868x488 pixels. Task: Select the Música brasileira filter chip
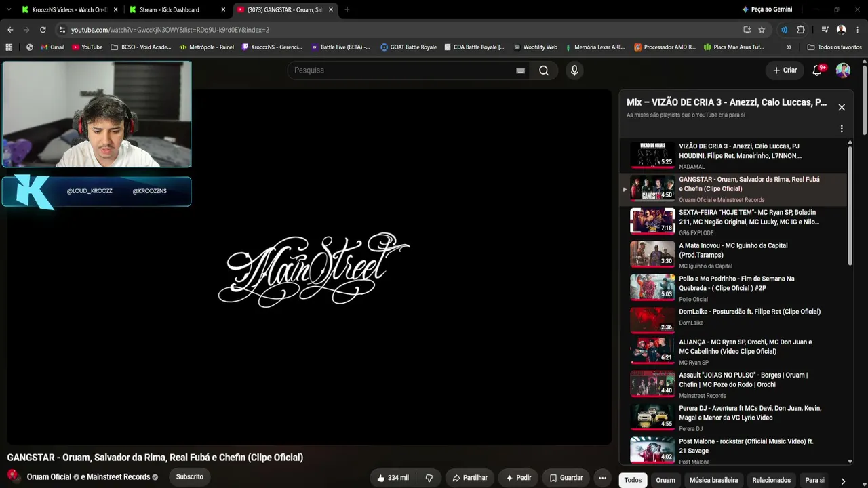(713, 480)
